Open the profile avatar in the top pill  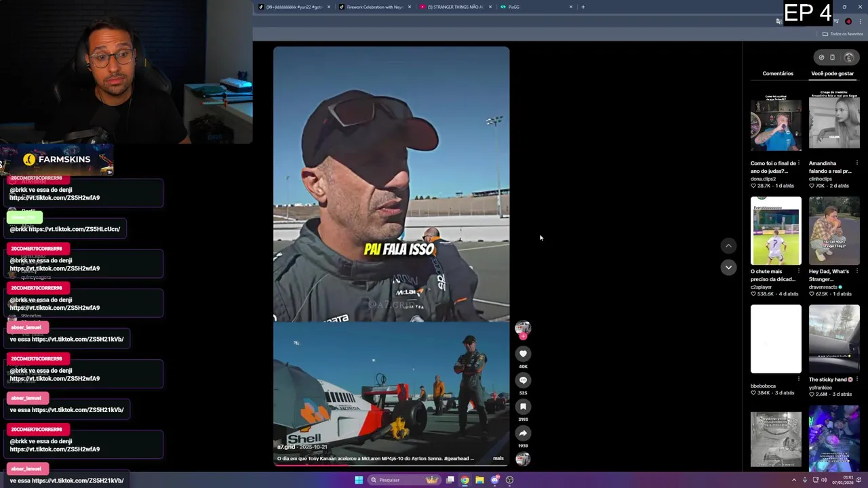pos(849,58)
